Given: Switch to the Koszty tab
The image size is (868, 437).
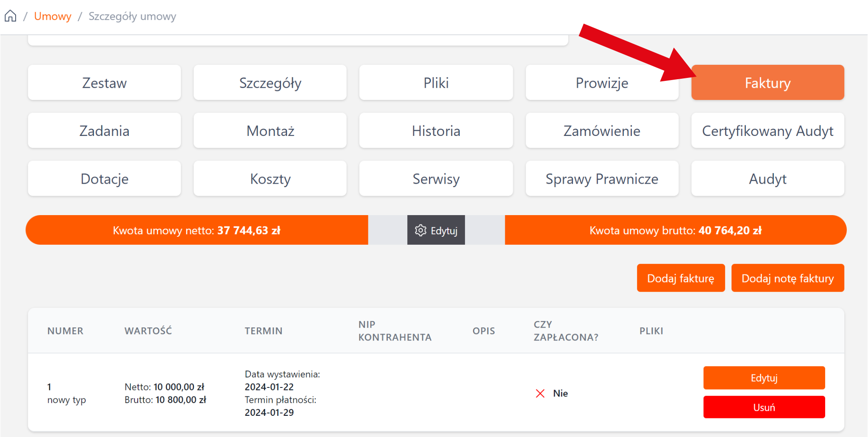Looking at the screenshot, I should (x=270, y=178).
